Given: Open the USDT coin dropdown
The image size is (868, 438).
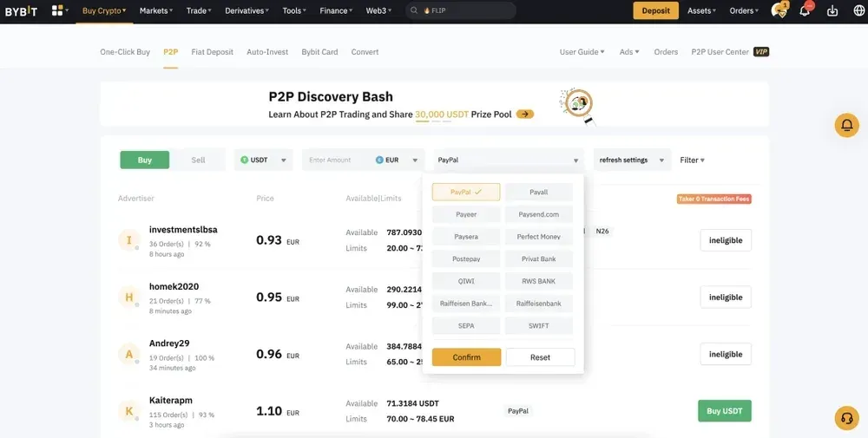Looking at the screenshot, I should 264,160.
